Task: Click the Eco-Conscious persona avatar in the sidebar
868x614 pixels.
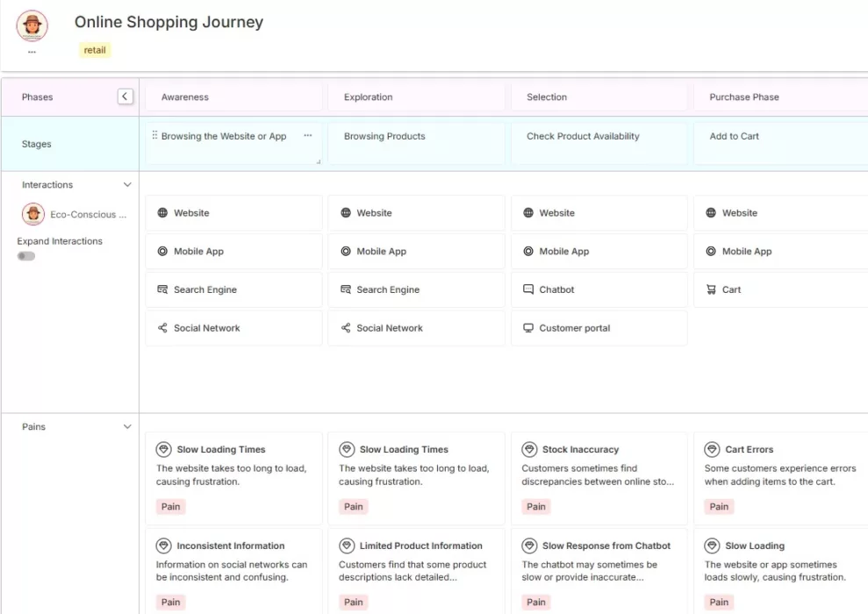Action: pos(32,213)
